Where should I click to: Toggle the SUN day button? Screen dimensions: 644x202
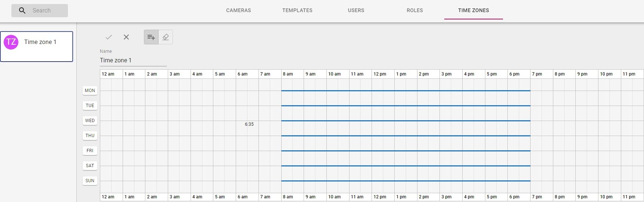(90, 181)
